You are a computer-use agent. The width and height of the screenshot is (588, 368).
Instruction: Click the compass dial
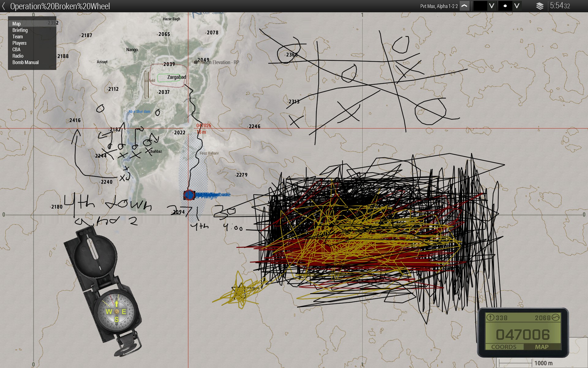pos(116,312)
